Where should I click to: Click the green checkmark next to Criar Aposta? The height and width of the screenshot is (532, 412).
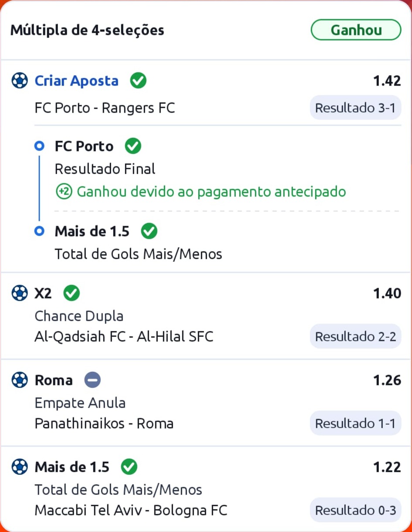pos(138,81)
